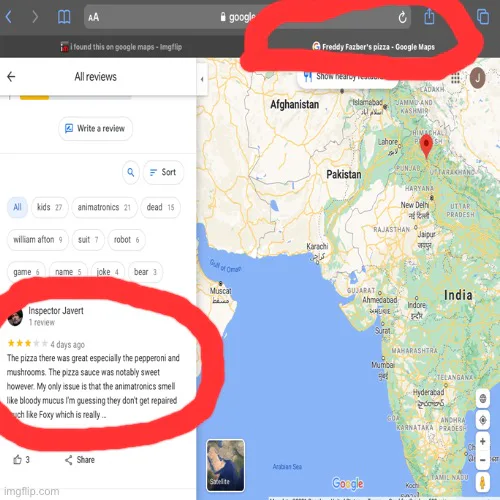Select the All reviews filter chip
The image size is (500, 500).
17,207
